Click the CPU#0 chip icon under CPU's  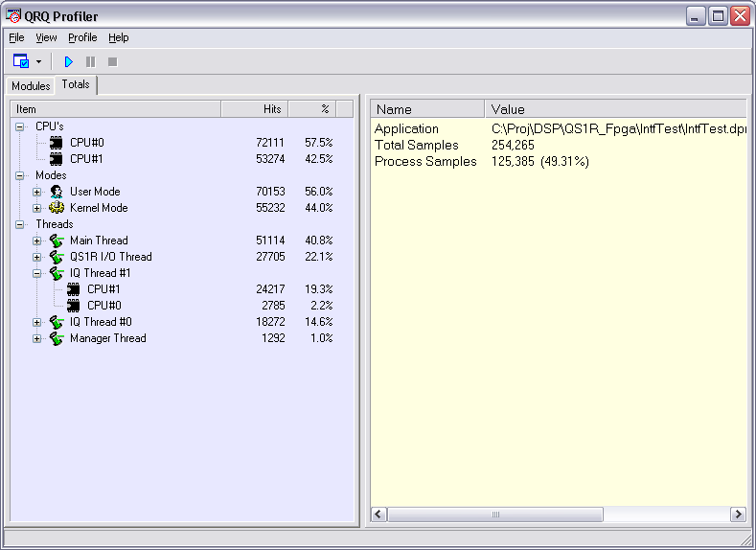(57, 143)
